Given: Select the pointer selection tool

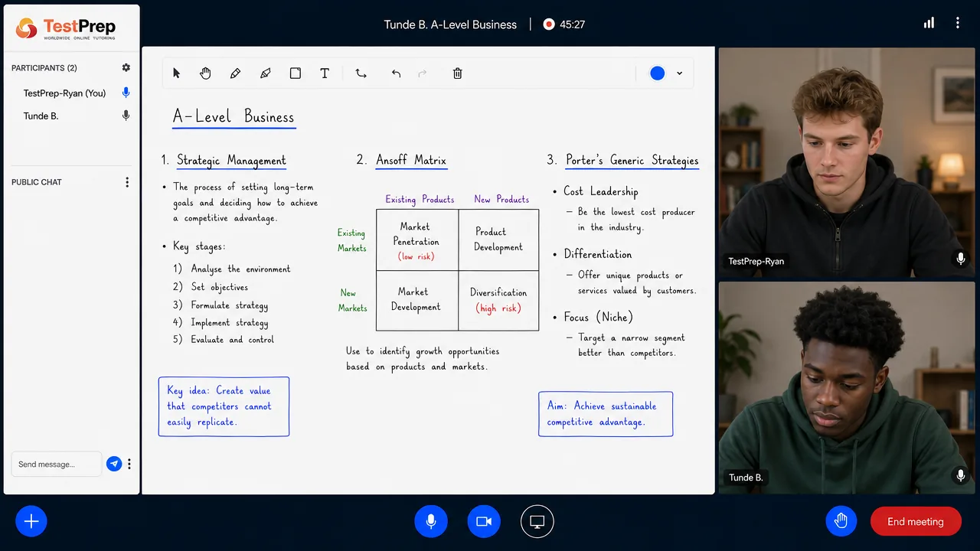Looking at the screenshot, I should [177, 73].
